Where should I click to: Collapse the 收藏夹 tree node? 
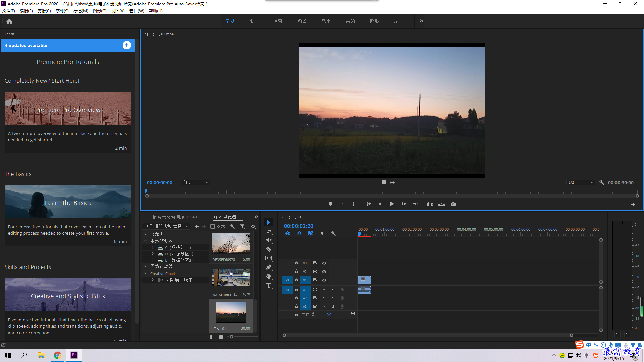pyautogui.click(x=146, y=234)
